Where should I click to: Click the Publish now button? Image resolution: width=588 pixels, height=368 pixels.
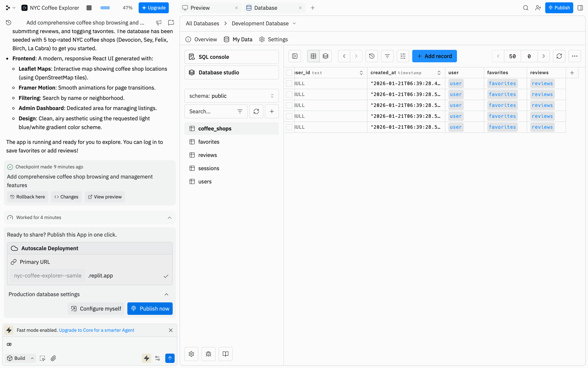150,309
